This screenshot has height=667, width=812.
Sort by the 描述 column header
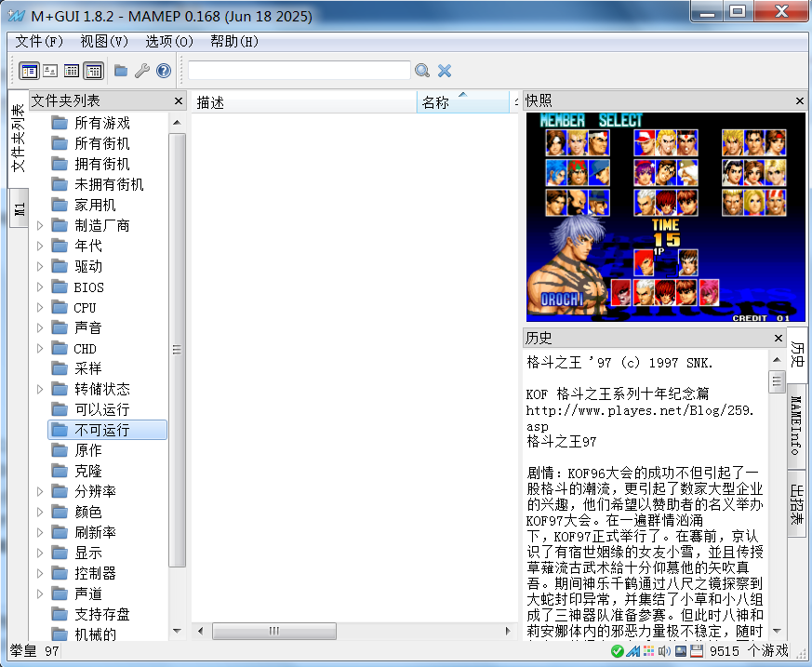coord(304,102)
